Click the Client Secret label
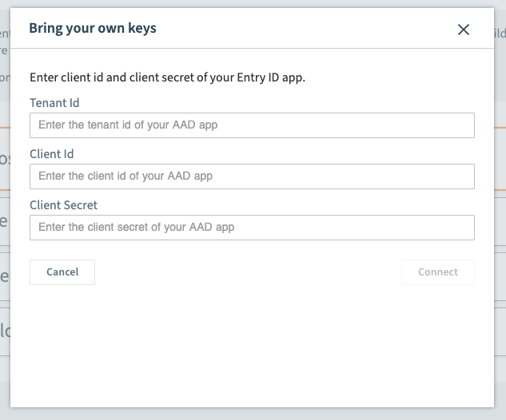Screen dimensions: 506x420 click(x=63, y=205)
